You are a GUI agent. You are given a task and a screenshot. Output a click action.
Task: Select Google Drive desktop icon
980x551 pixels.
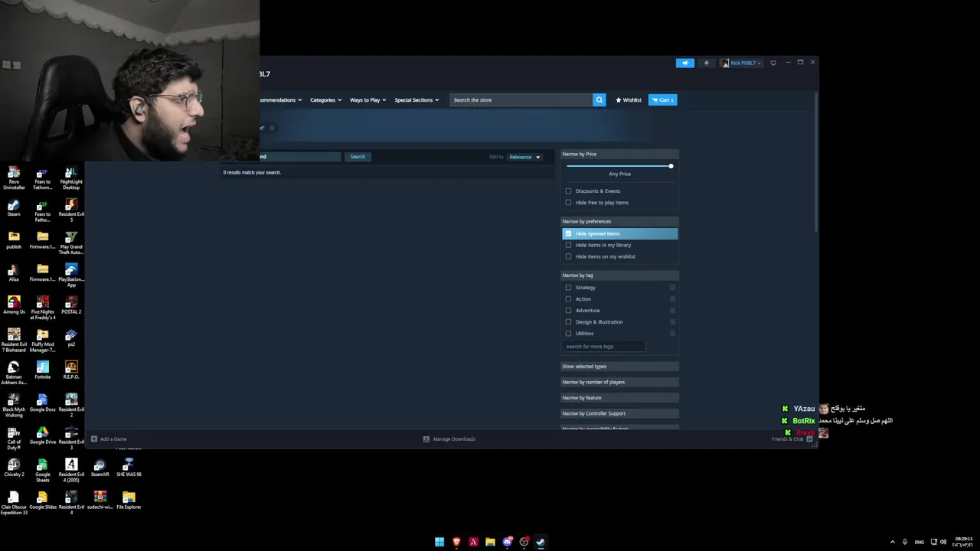click(43, 435)
